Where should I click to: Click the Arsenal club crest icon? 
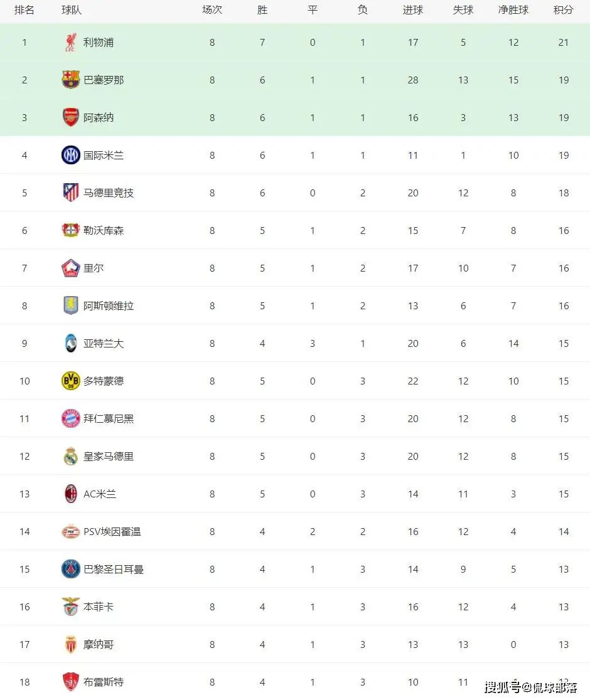70,117
